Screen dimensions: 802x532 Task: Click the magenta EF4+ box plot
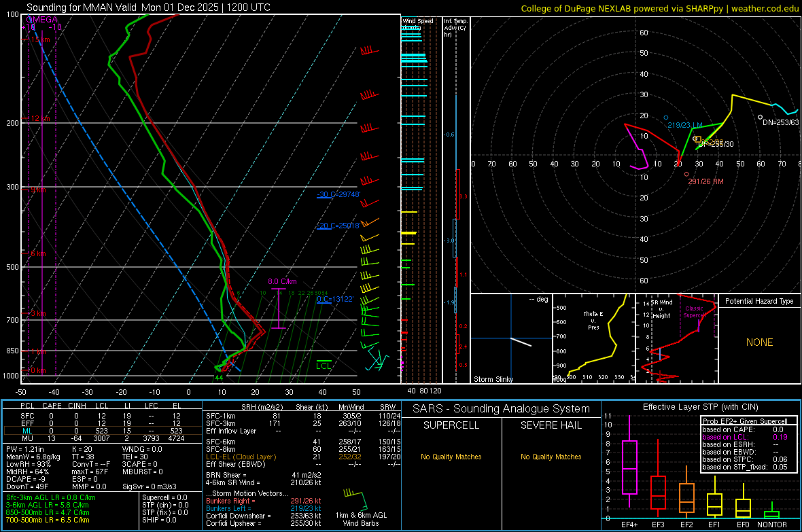629,461
